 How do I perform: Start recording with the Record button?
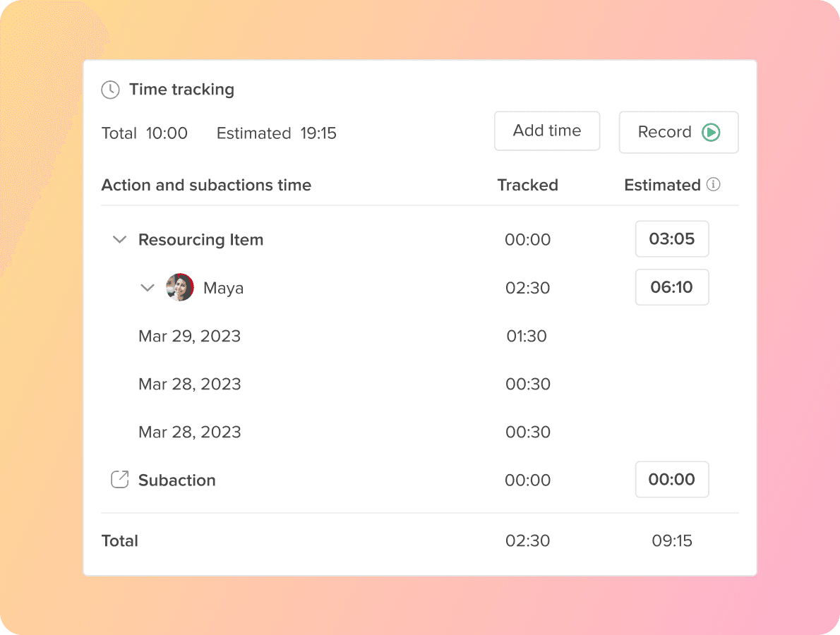(678, 132)
